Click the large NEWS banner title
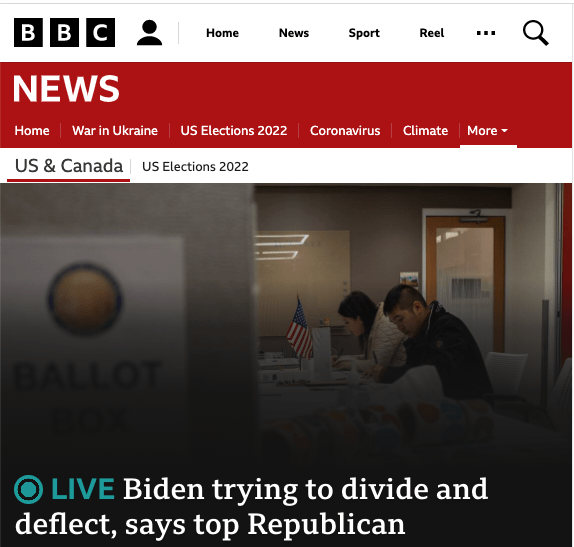The height and width of the screenshot is (547, 574). 66,88
